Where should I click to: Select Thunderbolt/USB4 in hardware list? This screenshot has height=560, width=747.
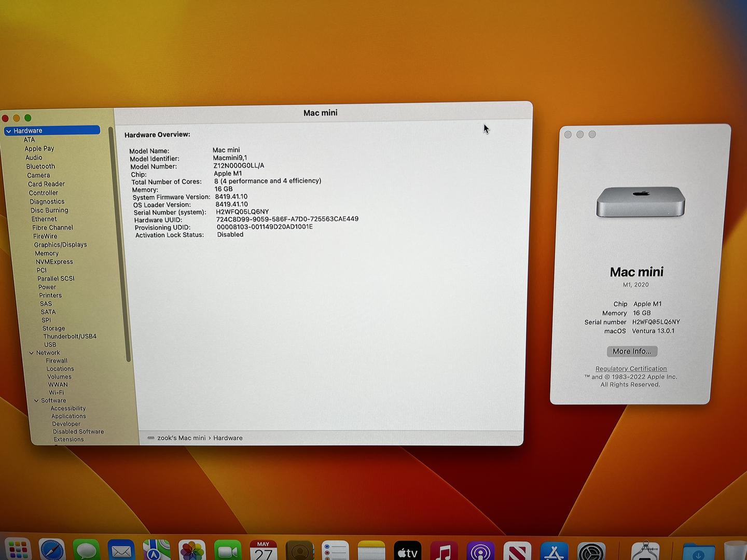point(70,337)
